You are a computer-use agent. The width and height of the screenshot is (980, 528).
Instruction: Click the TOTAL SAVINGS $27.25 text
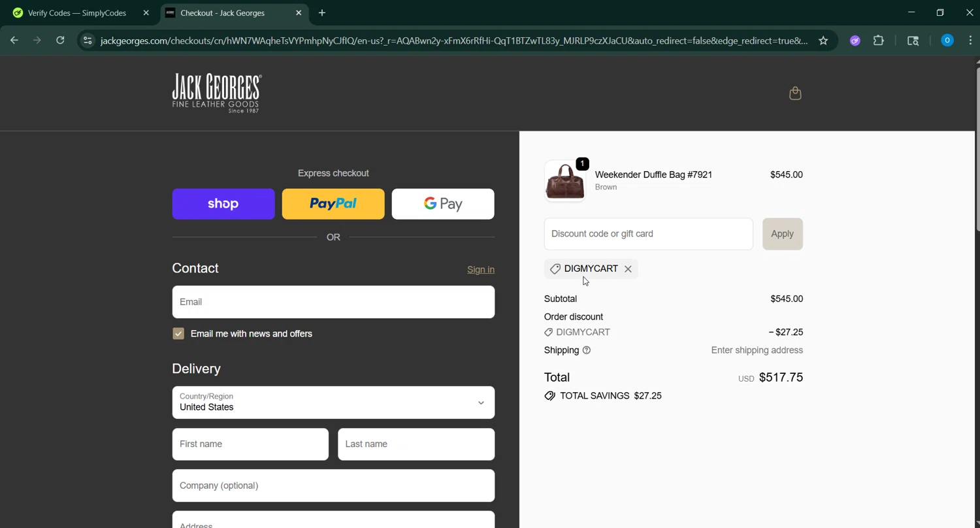coord(611,396)
